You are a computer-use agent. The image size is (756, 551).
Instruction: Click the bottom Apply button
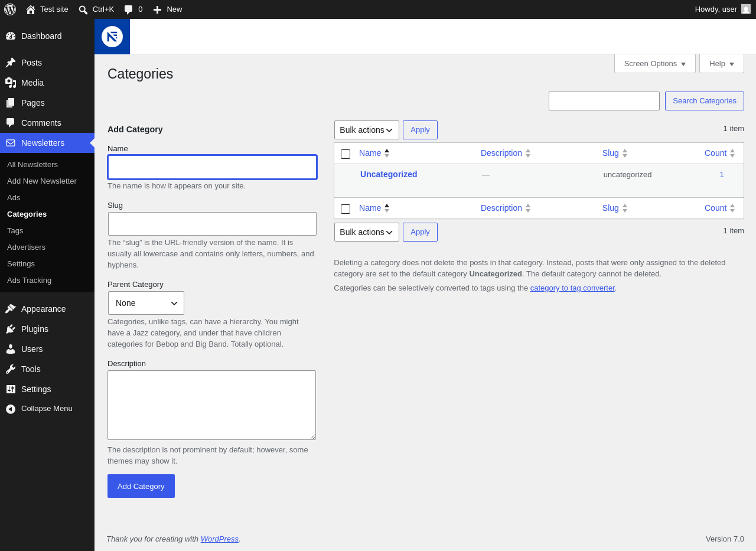[420, 232]
